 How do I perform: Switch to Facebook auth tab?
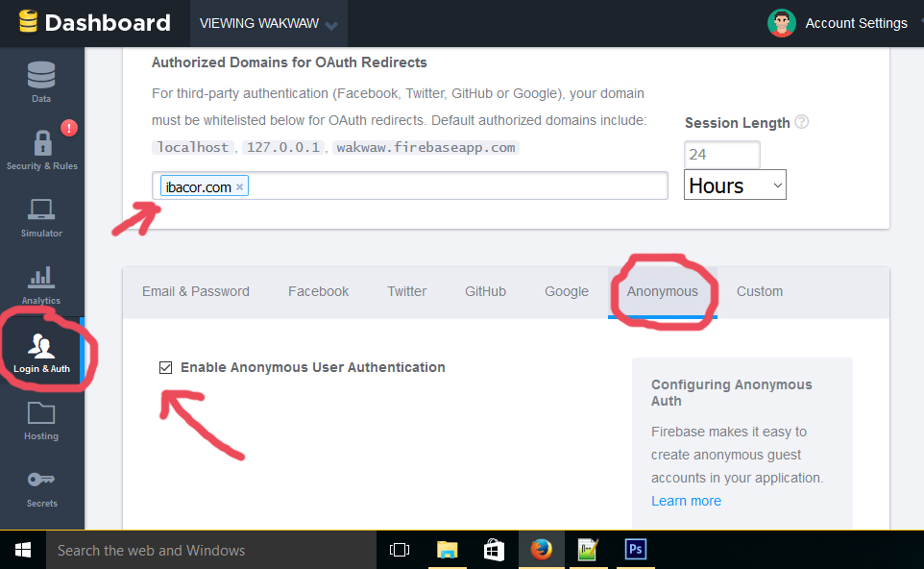(318, 291)
